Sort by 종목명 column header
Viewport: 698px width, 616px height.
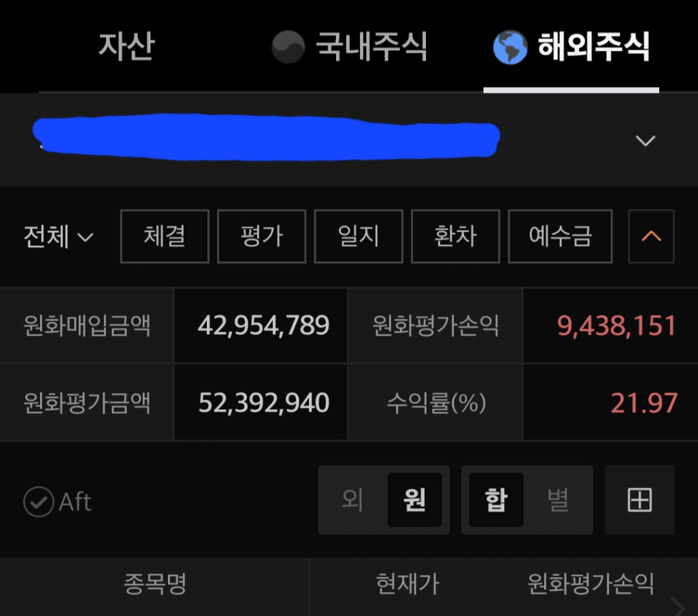pyautogui.click(x=155, y=584)
